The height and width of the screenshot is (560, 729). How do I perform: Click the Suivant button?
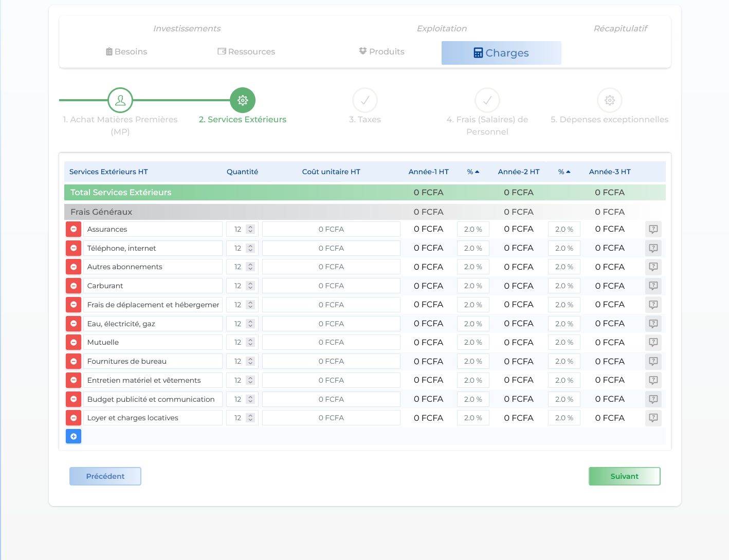click(x=624, y=476)
